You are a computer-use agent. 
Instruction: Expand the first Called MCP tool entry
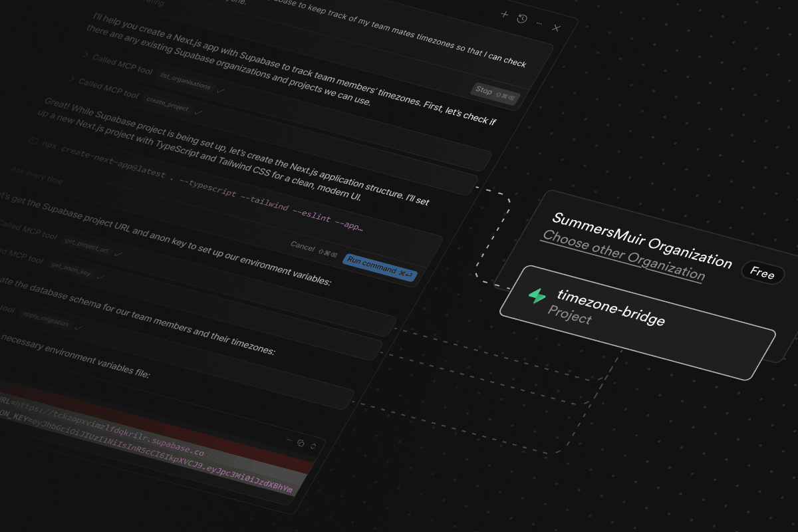84,56
